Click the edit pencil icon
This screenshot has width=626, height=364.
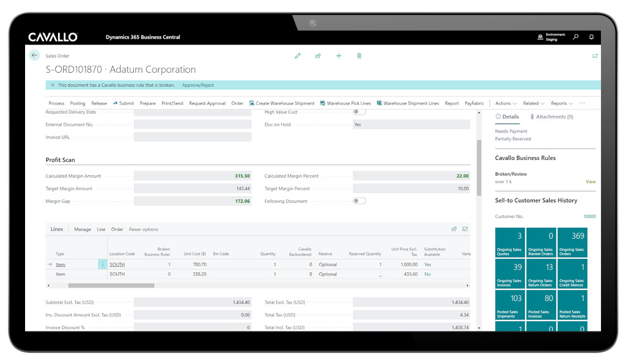pos(298,56)
